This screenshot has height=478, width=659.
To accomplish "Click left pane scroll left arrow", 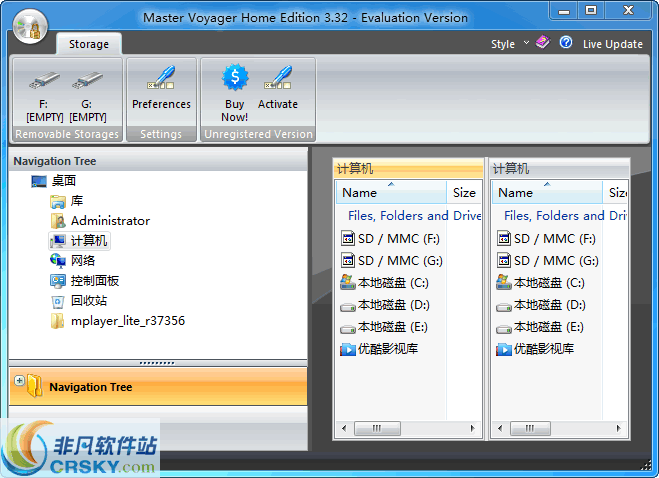I will [344, 428].
